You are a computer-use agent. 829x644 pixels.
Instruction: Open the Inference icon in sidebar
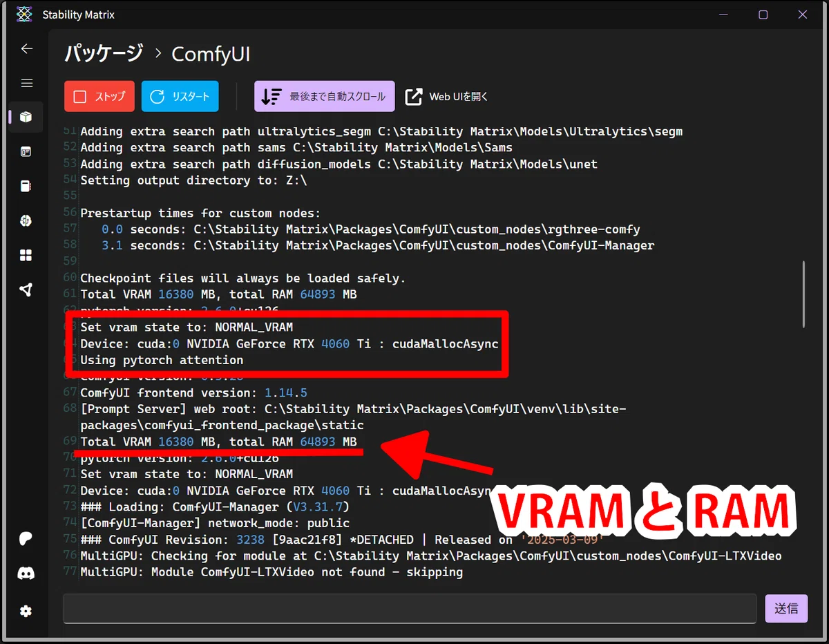[26, 151]
